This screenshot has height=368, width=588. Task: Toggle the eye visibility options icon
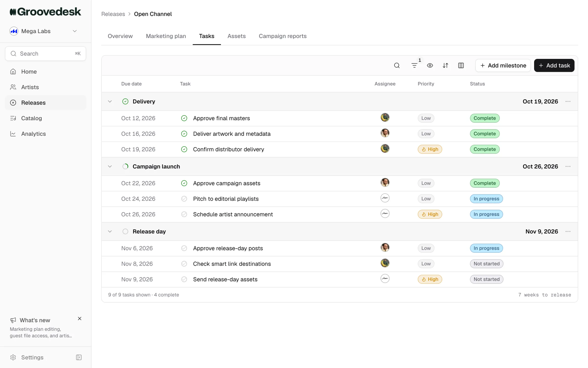pyautogui.click(x=430, y=66)
